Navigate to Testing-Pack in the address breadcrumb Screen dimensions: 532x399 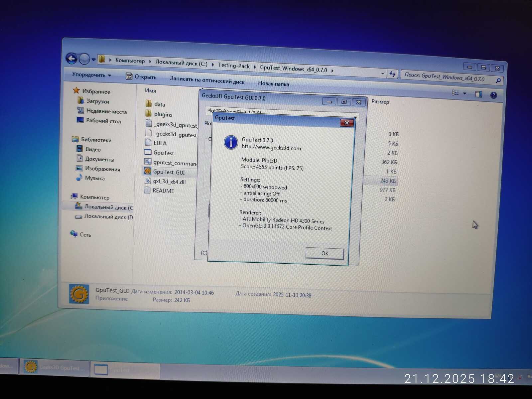click(234, 66)
